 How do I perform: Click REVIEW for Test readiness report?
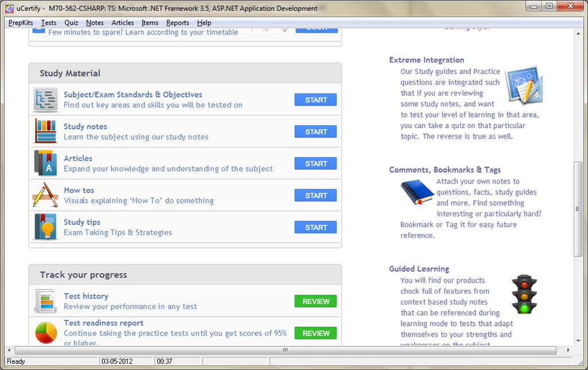[x=315, y=333]
